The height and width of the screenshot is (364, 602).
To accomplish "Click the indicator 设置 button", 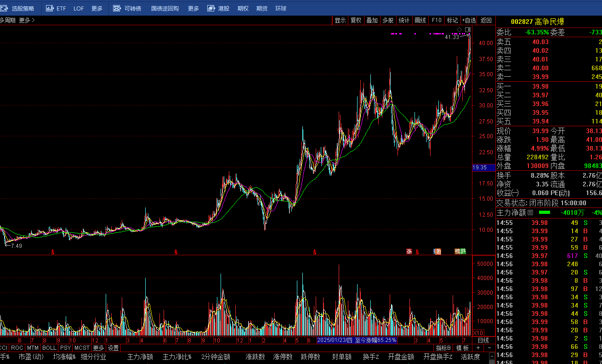I will tap(113, 348).
